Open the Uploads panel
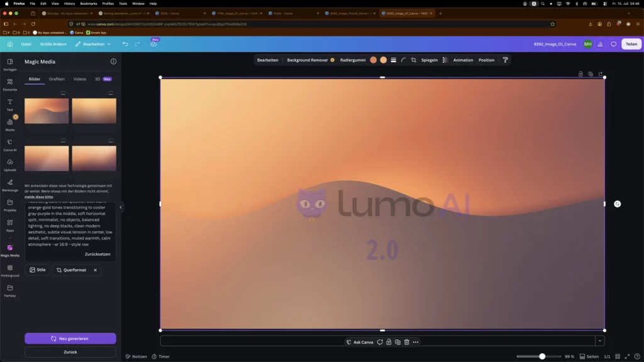Viewport: 644px width, 362px height. point(10,165)
